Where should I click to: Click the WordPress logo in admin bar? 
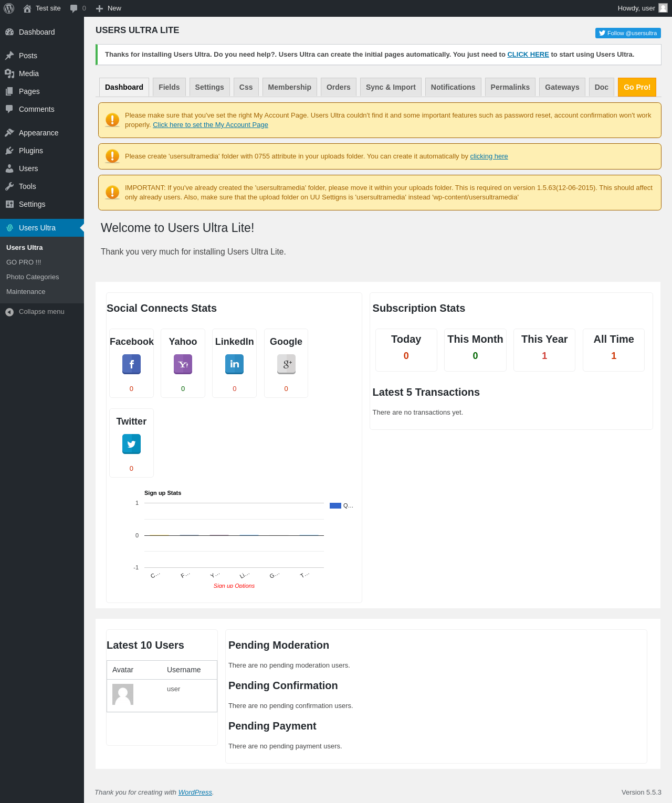coord(9,8)
